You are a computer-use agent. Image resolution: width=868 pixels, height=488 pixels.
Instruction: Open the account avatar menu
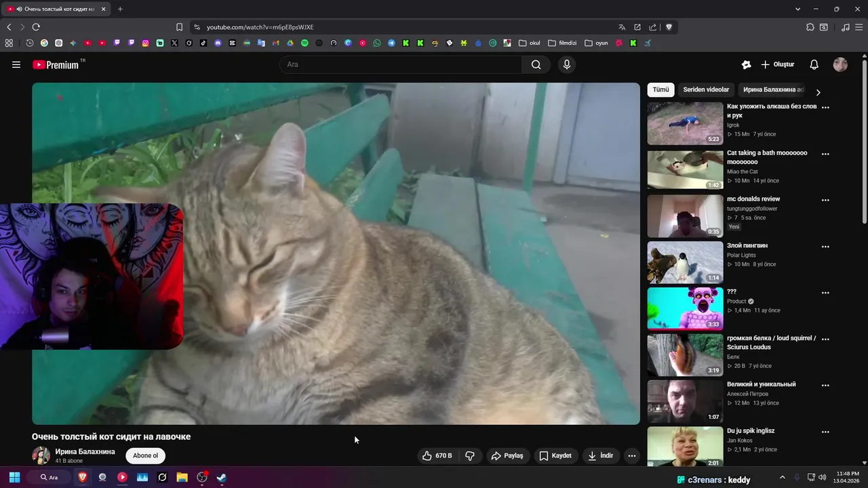(840, 64)
